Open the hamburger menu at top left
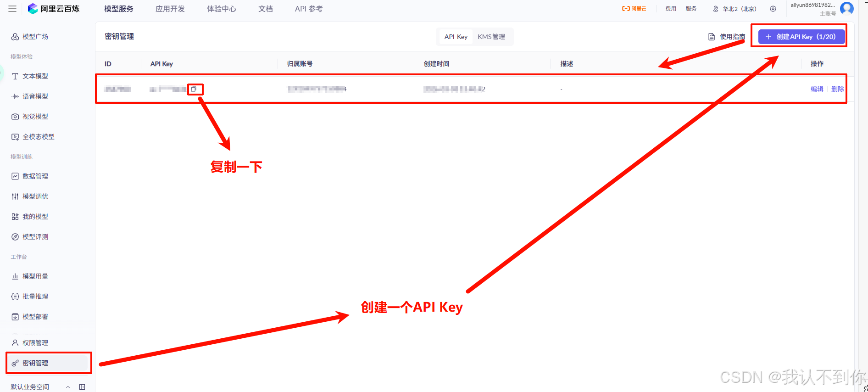The height and width of the screenshot is (392, 868). point(12,9)
